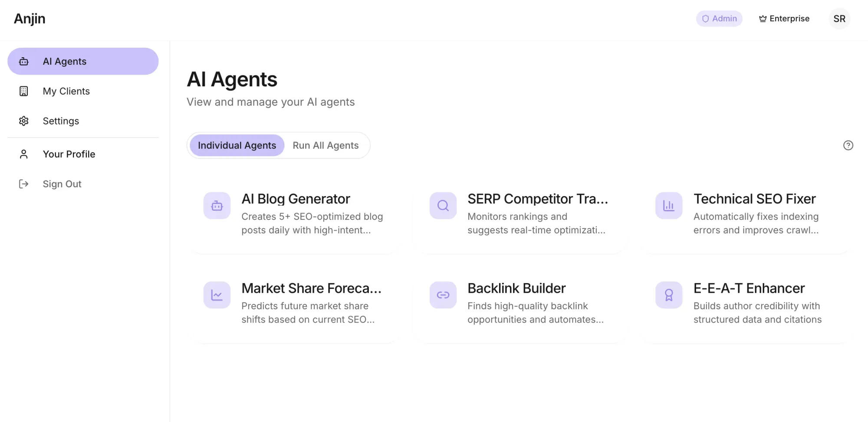This screenshot has height=422, width=868.
Task: Click the AI Blog Generator robot icon
Action: pyautogui.click(x=217, y=206)
